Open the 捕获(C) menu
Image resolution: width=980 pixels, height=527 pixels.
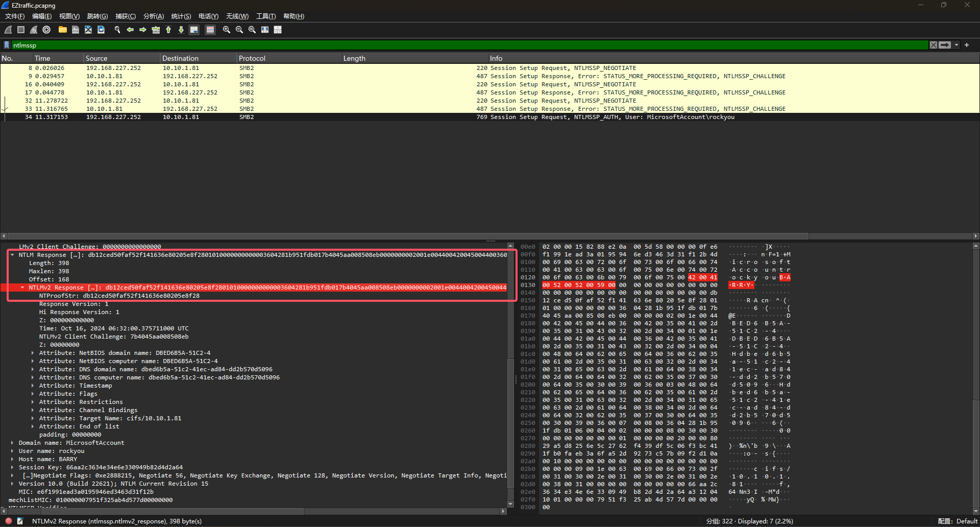click(x=126, y=16)
